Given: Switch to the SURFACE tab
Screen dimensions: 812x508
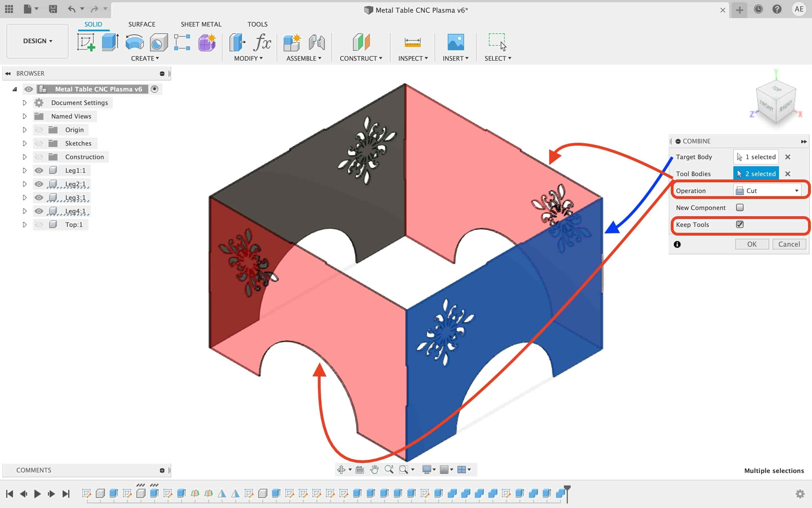Looking at the screenshot, I should (142, 24).
